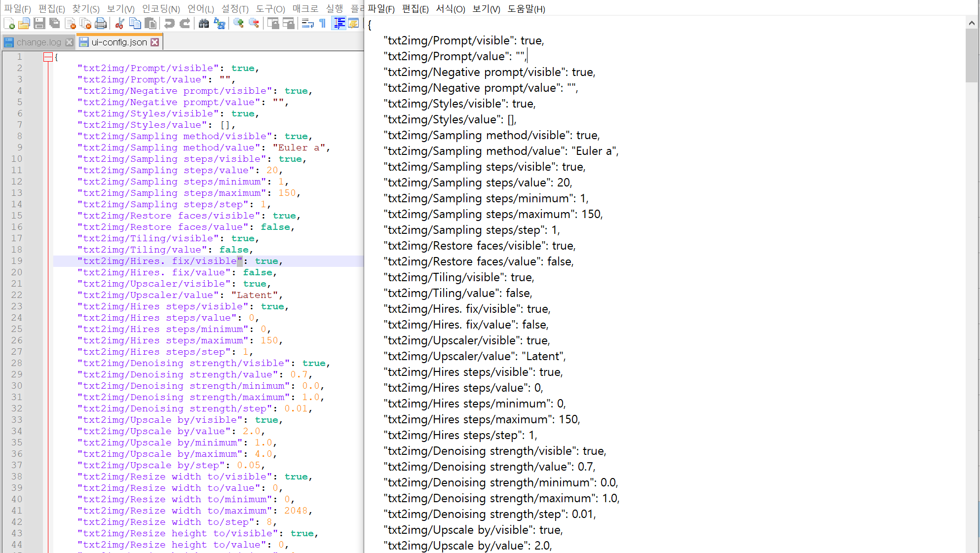Open Notepad's 서식(O) format menu
Image resolution: width=980 pixels, height=553 pixels.
click(x=450, y=9)
